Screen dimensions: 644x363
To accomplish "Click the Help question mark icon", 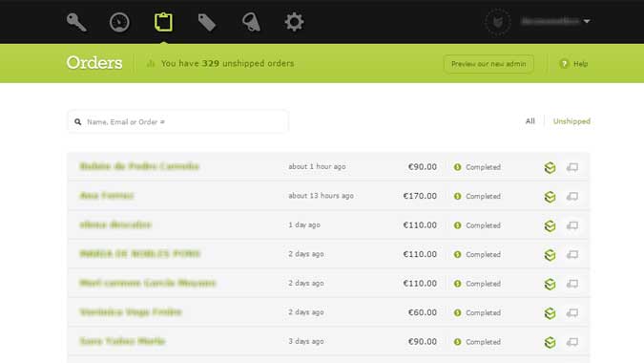I will pos(564,64).
